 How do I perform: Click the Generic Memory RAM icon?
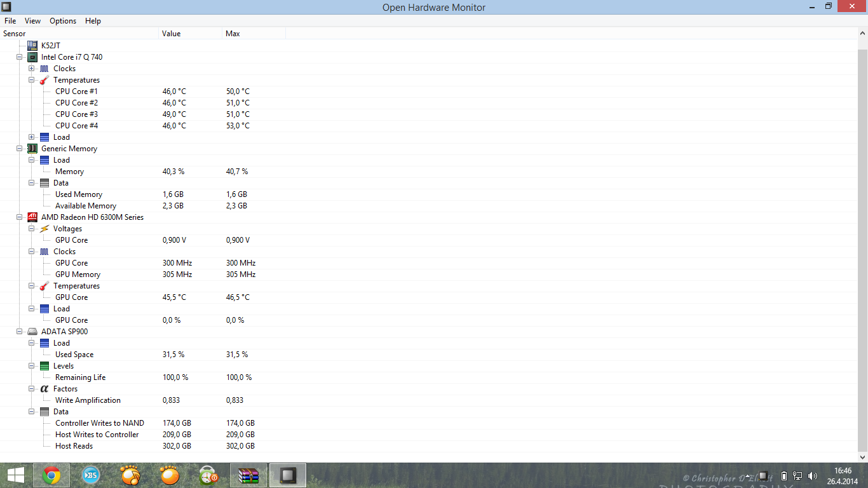click(32, 149)
